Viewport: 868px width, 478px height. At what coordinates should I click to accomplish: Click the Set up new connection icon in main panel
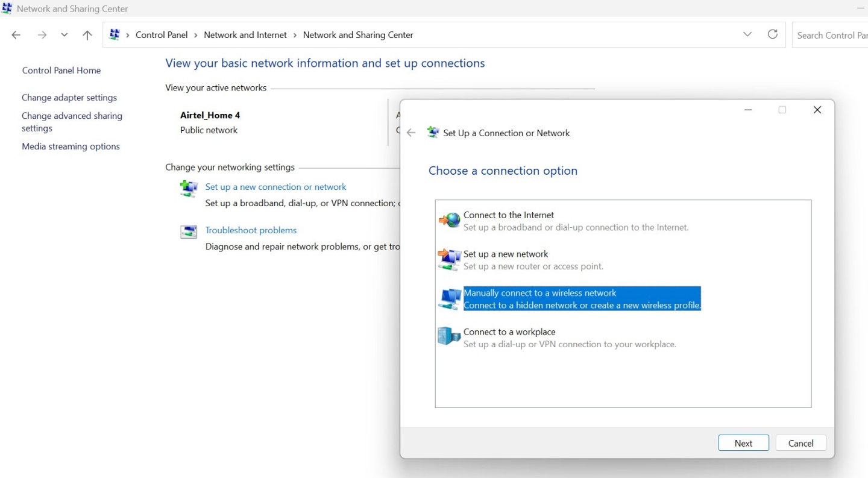click(x=189, y=189)
